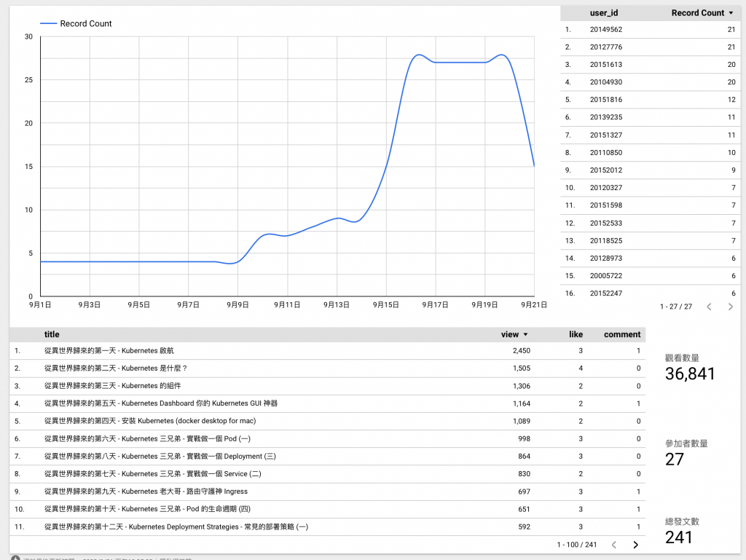Click view count 1,089

(522, 421)
